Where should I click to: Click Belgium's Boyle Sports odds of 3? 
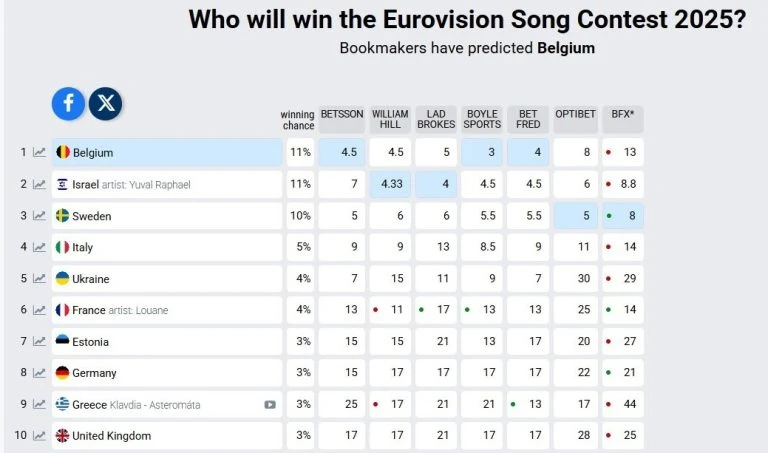click(x=482, y=153)
